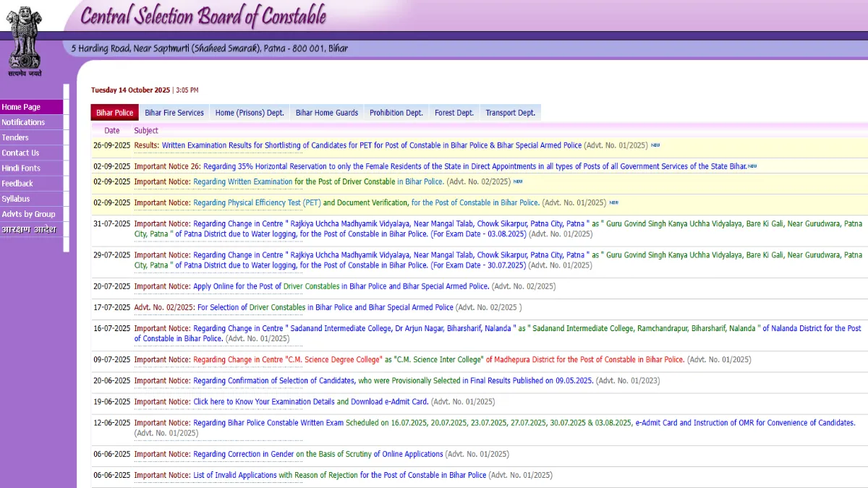Switch to Forest Dept. tab
Image resolution: width=868 pixels, height=488 pixels.
(454, 113)
